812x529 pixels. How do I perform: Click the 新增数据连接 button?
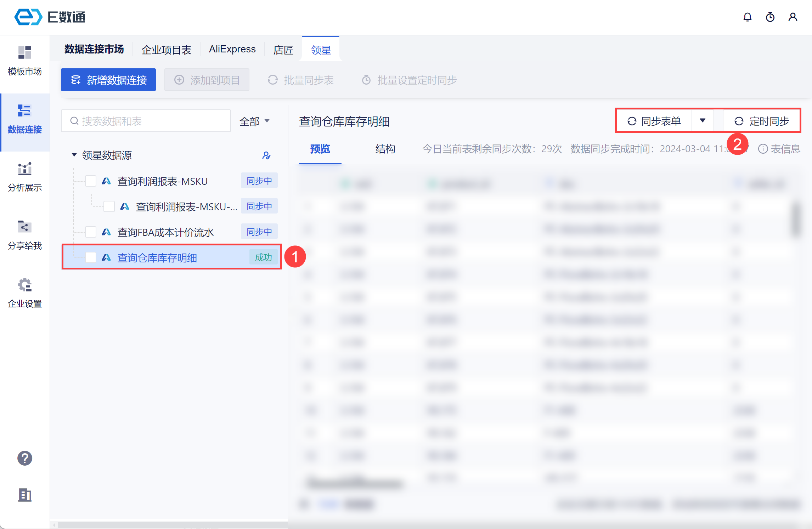(x=108, y=80)
